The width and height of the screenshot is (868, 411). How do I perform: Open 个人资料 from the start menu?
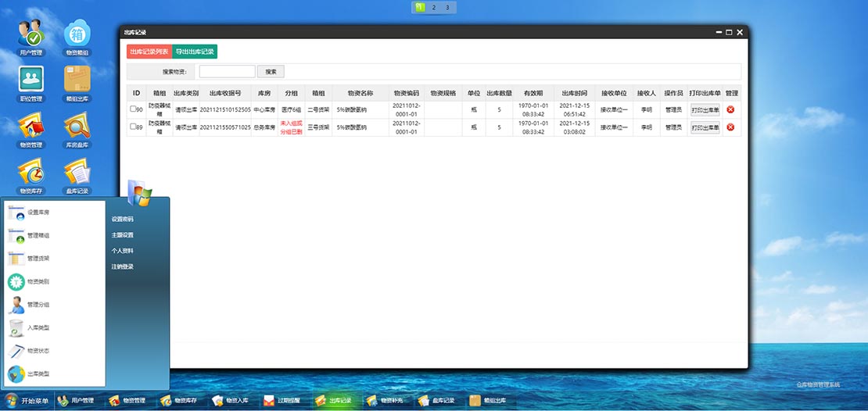pos(122,251)
